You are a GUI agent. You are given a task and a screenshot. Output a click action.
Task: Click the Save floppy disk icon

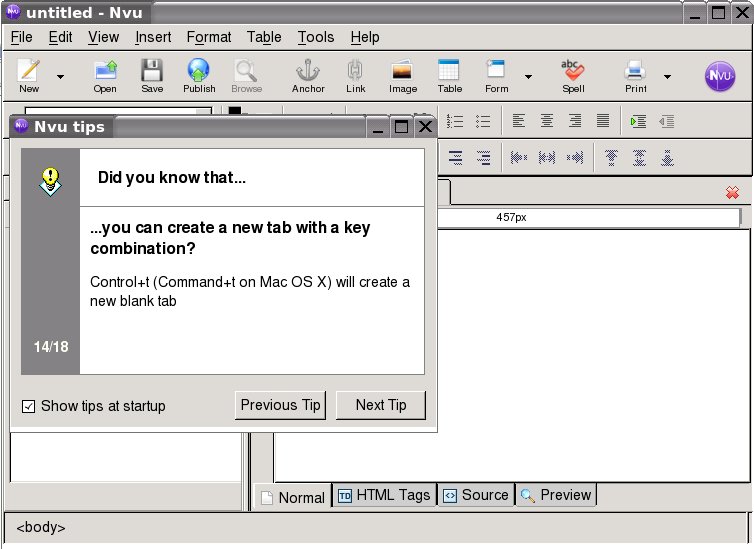click(152, 76)
